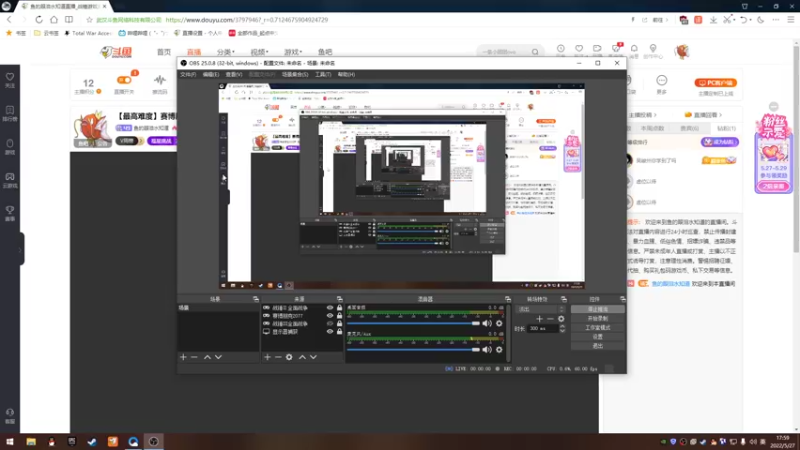Toggle lock on third source in list
The image size is (800, 450).
click(339, 323)
